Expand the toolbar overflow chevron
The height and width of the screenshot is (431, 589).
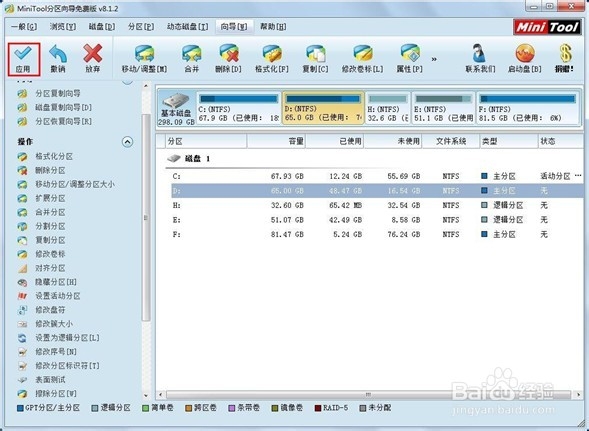(x=434, y=59)
